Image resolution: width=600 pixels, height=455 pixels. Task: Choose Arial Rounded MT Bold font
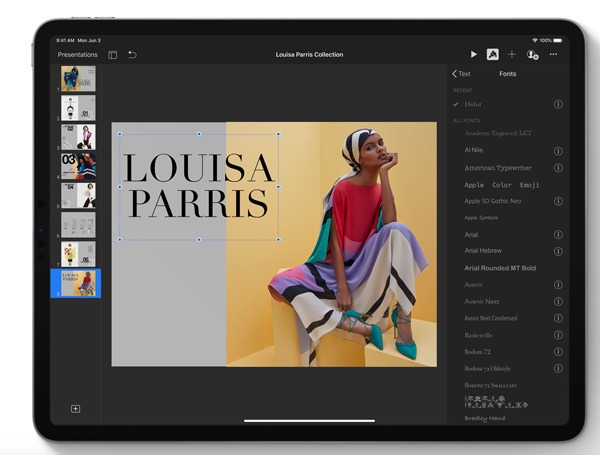tap(500, 268)
